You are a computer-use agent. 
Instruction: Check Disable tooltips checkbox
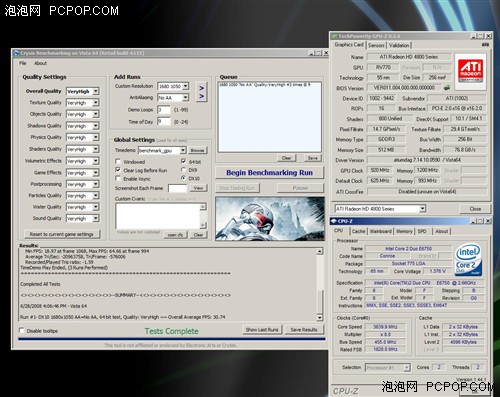coord(22,330)
